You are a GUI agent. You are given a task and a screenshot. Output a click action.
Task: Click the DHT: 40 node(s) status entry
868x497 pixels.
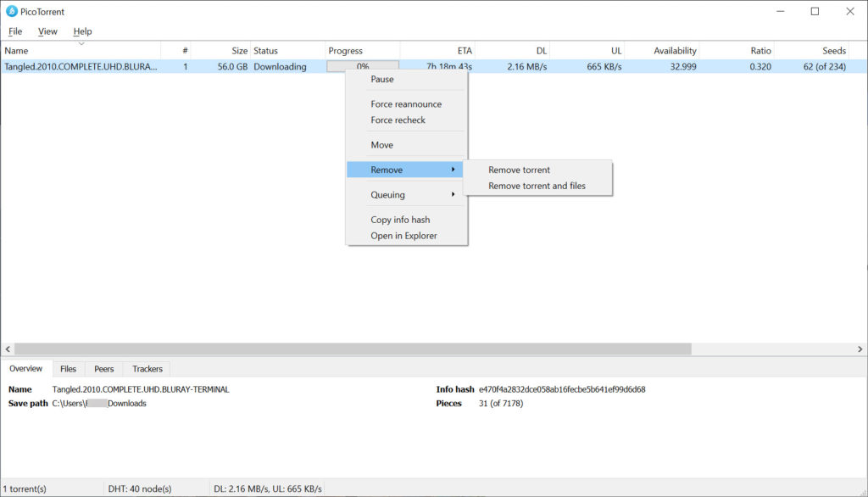coord(140,489)
